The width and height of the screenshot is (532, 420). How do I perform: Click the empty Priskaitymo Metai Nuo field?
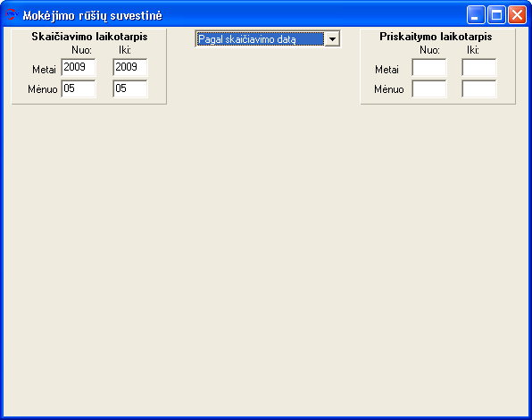click(x=429, y=67)
